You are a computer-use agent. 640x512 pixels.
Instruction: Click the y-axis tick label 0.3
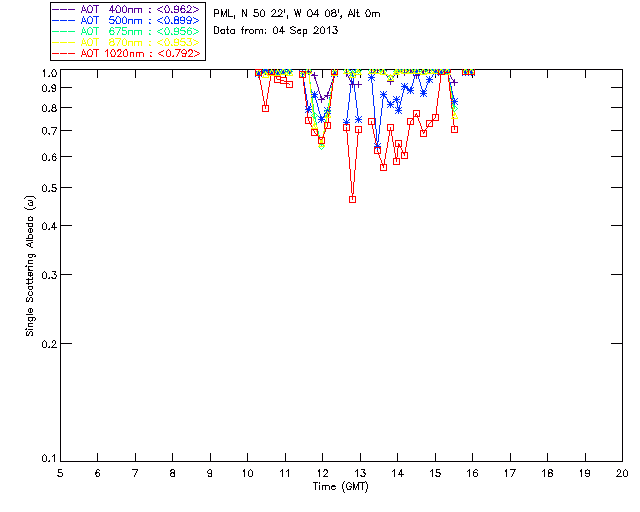coord(49,275)
